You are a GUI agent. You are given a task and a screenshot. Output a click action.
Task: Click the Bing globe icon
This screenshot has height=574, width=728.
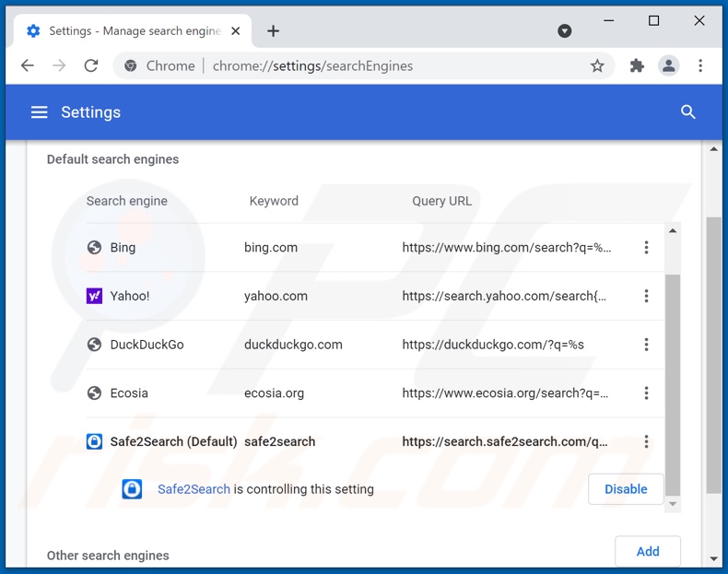pyautogui.click(x=94, y=247)
